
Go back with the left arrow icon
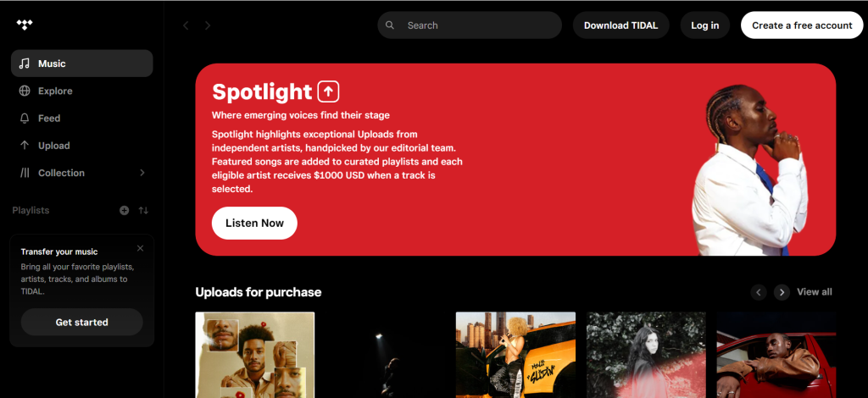pos(186,25)
